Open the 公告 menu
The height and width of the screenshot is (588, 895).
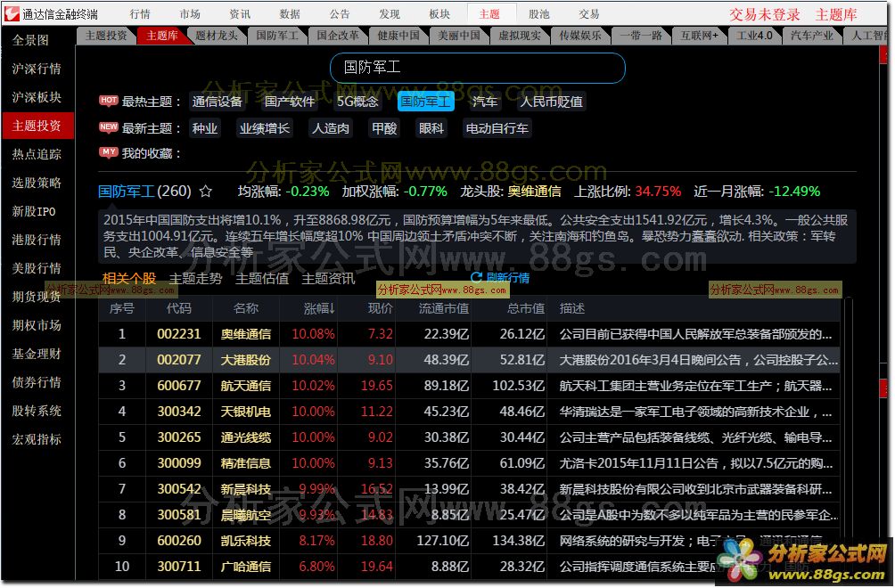click(x=339, y=13)
